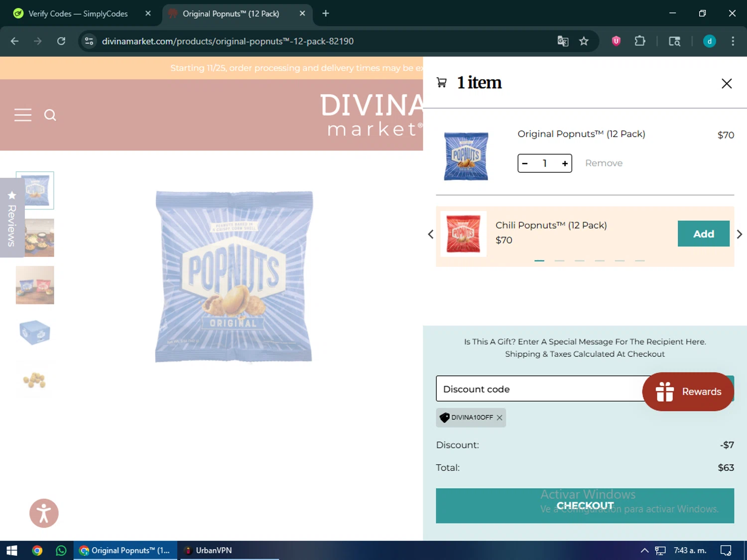Image resolution: width=747 pixels, height=560 pixels.
Task: Open the Rewards floating button
Action: point(688,392)
